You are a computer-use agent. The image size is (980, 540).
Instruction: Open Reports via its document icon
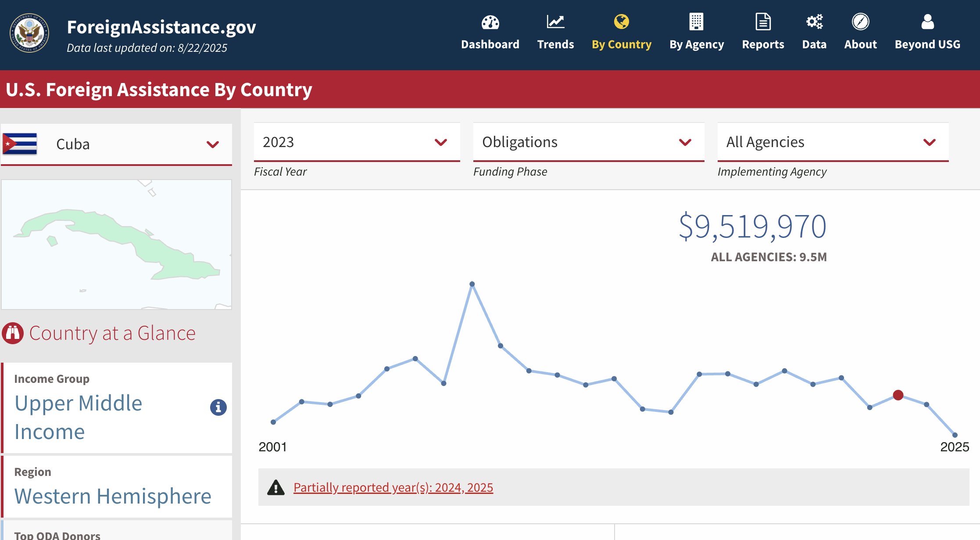pyautogui.click(x=763, y=22)
